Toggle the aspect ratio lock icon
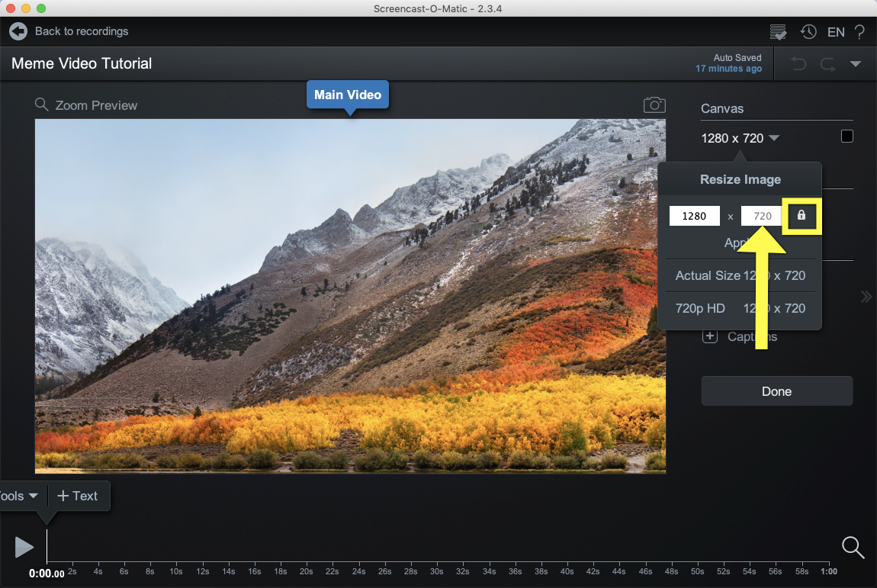This screenshot has height=588, width=877. click(x=802, y=215)
